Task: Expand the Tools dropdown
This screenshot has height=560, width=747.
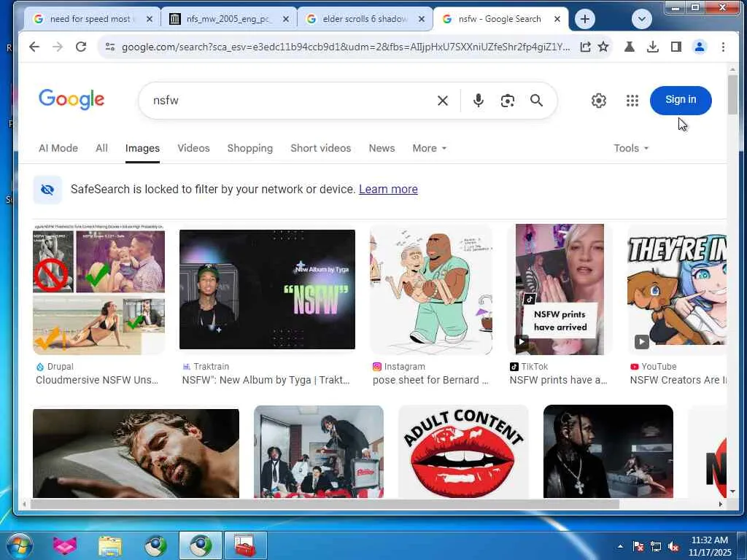Action: 631,148
